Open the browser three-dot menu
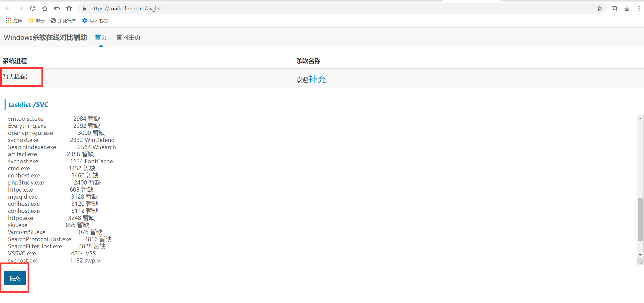Screen dimensions: 644x303 point(639,8)
